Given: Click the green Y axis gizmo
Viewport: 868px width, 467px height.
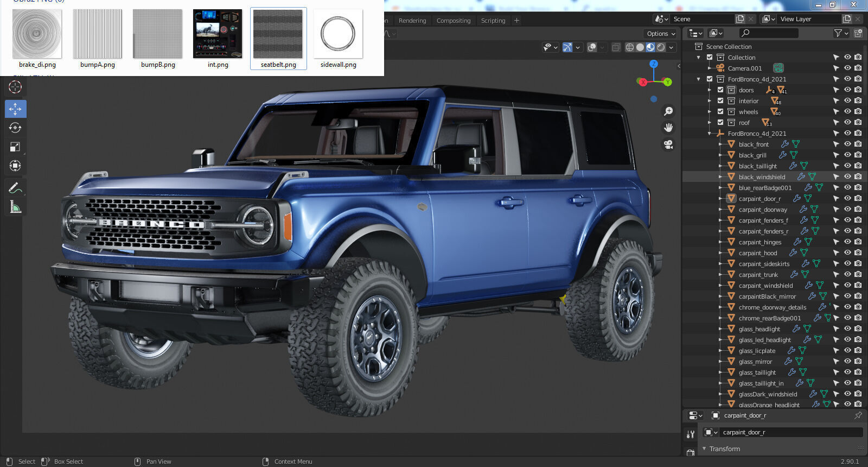Looking at the screenshot, I should point(668,82).
